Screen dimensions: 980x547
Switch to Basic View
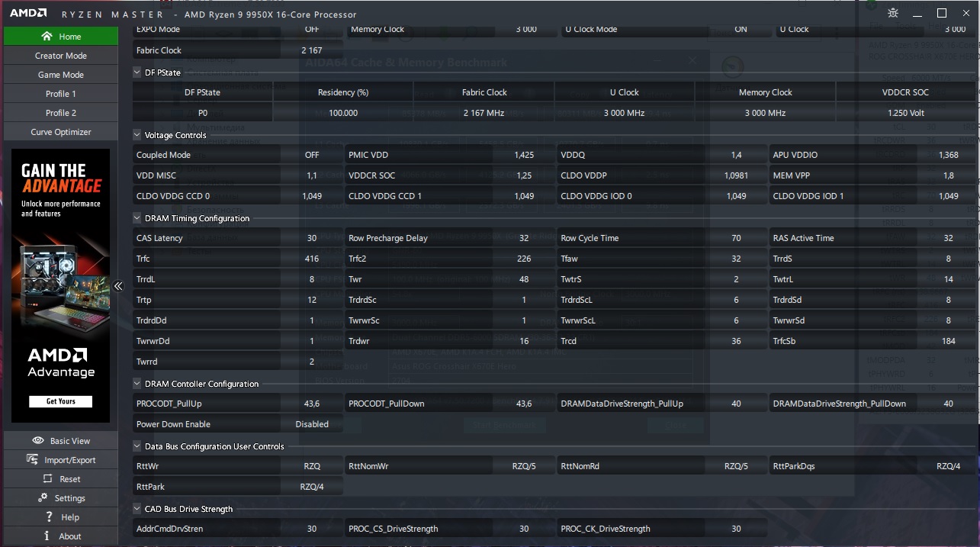click(60, 441)
